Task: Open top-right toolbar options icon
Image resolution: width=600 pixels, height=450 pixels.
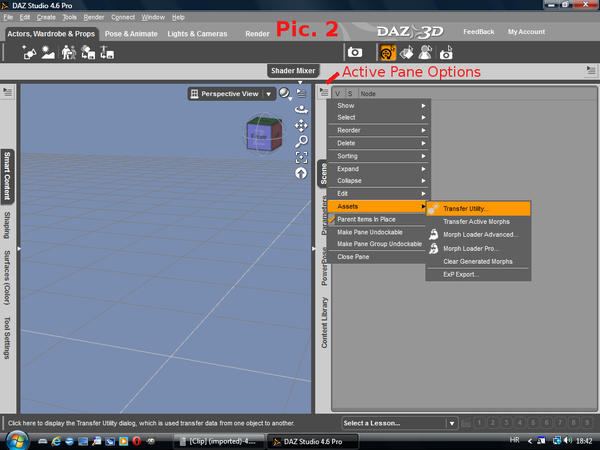Action: [591, 70]
